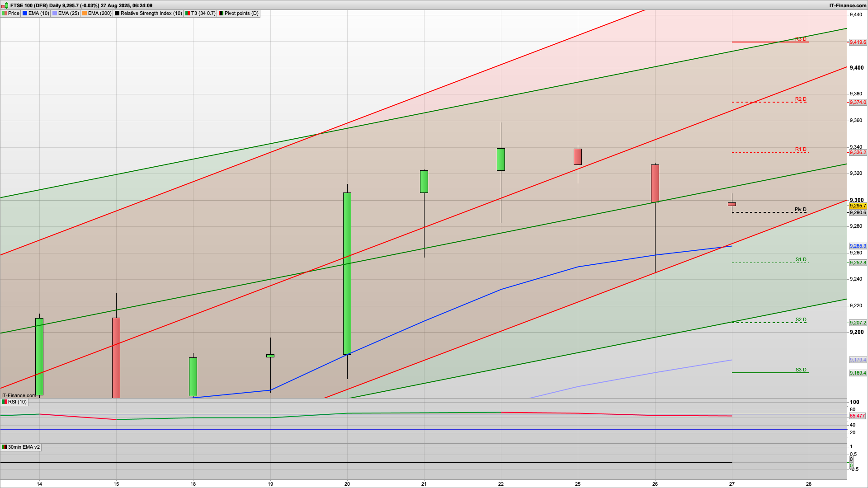This screenshot has width=868, height=488.
Task: Click the 9,440 level on price axis
Action: coord(856,15)
